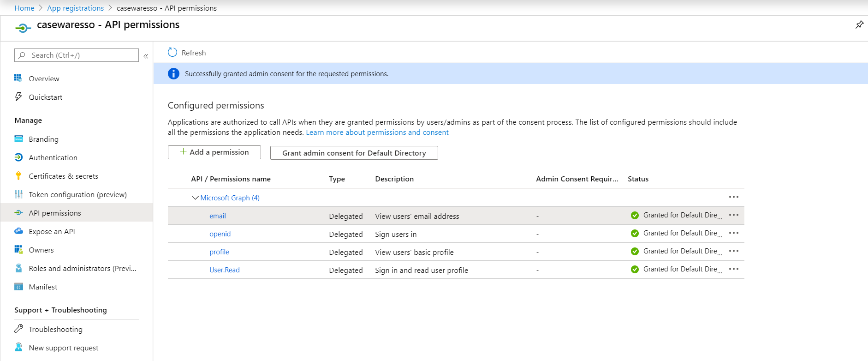Click the Certificates & secrets key icon

(x=18, y=176)
